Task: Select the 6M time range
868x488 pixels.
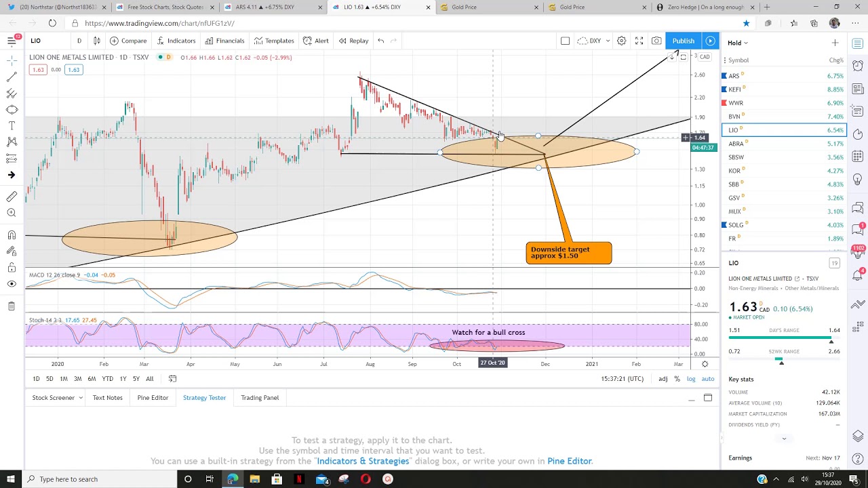Action: [x=92, y=379]
